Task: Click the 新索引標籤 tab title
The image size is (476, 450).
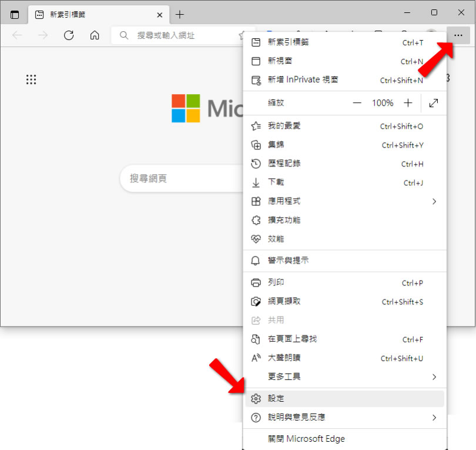Action: click(x=68, y=15)
